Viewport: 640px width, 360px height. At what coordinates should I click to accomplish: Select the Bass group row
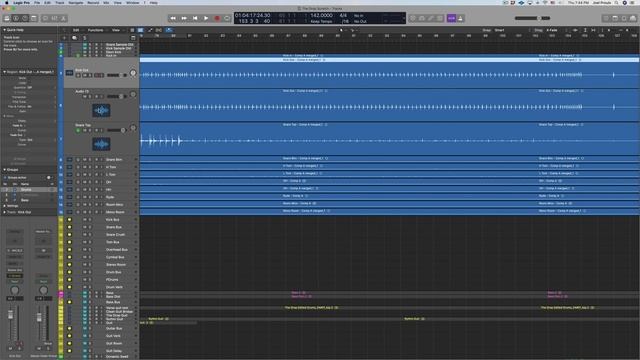[x=29, y=200]
